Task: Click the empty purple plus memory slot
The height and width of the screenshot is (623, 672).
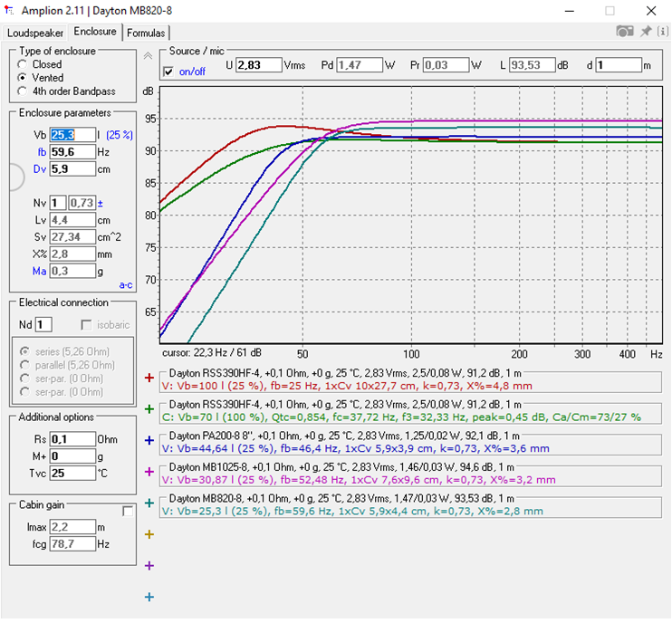Action: pyautogui.click(x=149, y=566)
